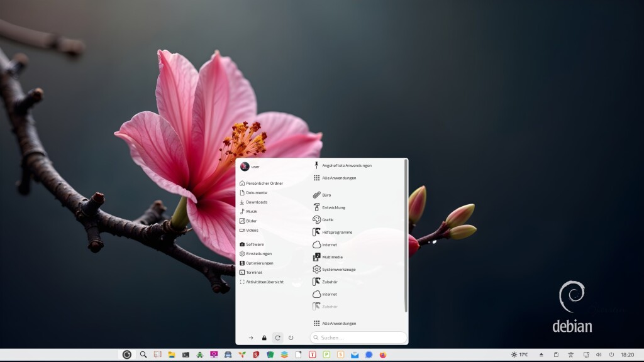Click the volume icon in system tray
The width and height of the screenshot is (644, 362).
tap(599, 354)
